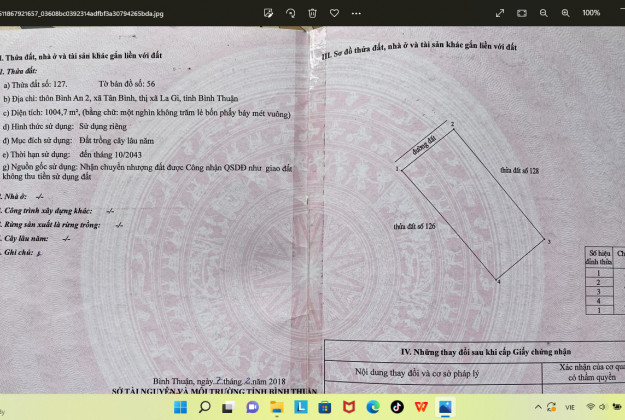Image resolution: width=625 pixels, height=420 pixels.
Task: Open WPS Office from taskbar
Action: point(421,407)
